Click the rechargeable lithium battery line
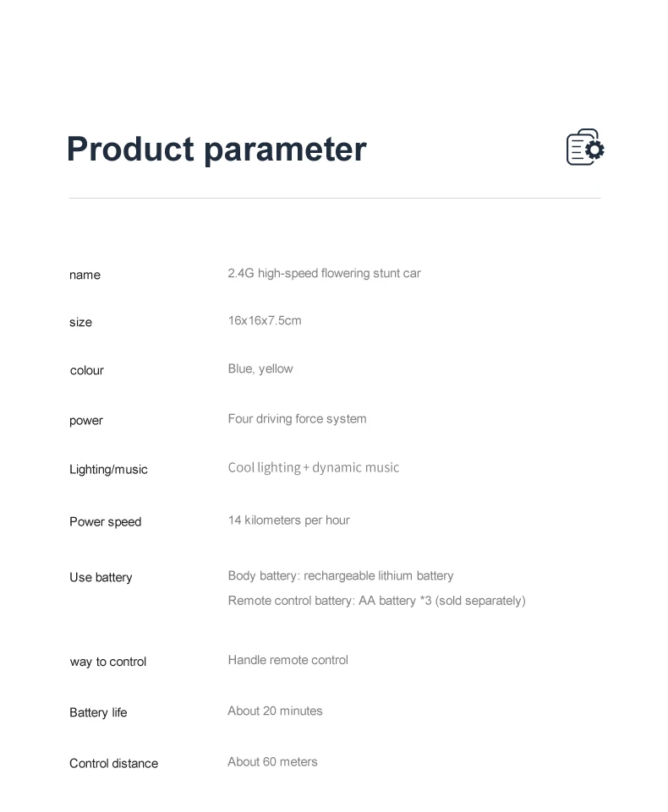 341,575
